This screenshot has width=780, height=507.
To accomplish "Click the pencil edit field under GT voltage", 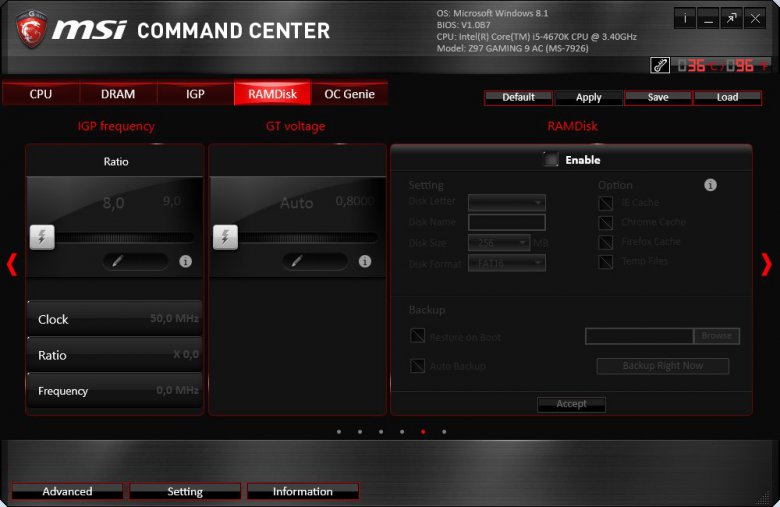I will pyautogui.click(x=315, y=261).
